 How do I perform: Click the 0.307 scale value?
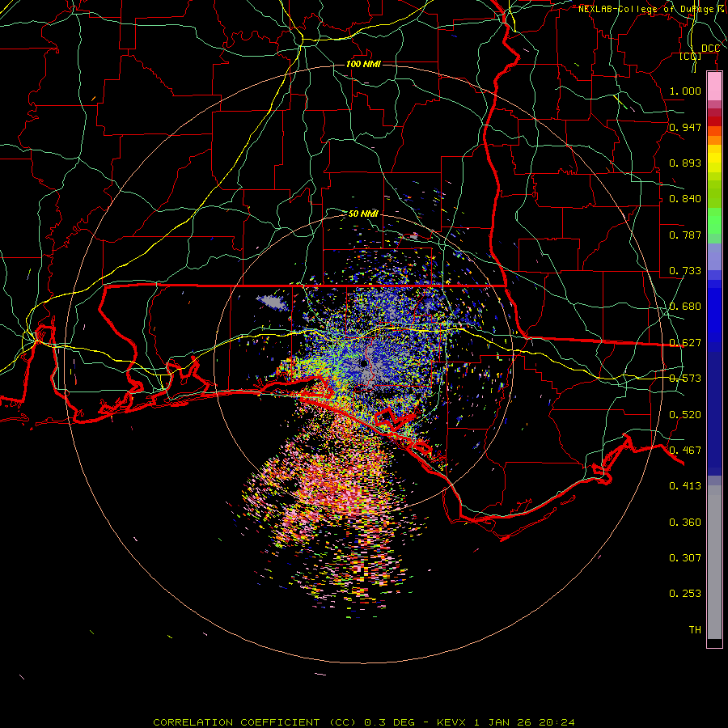(685, 557)
